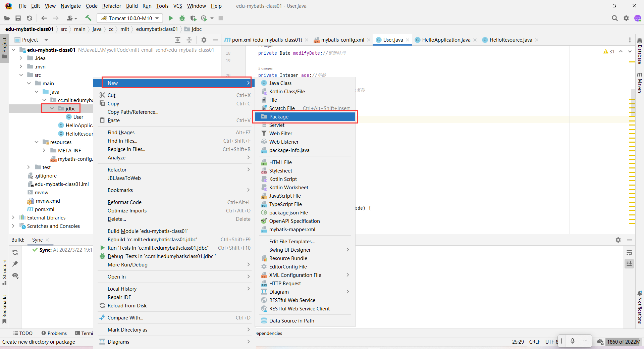
Task: Open editor tabs overflow menu
Action: [630, 40]
